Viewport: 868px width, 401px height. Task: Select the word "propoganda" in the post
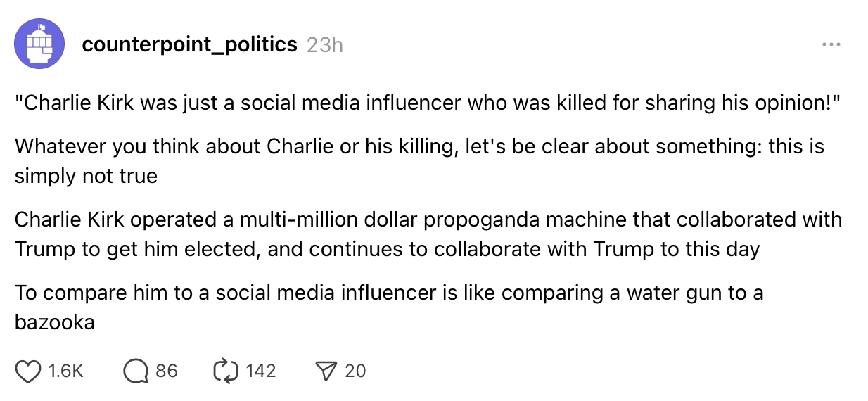coord(477,219)
